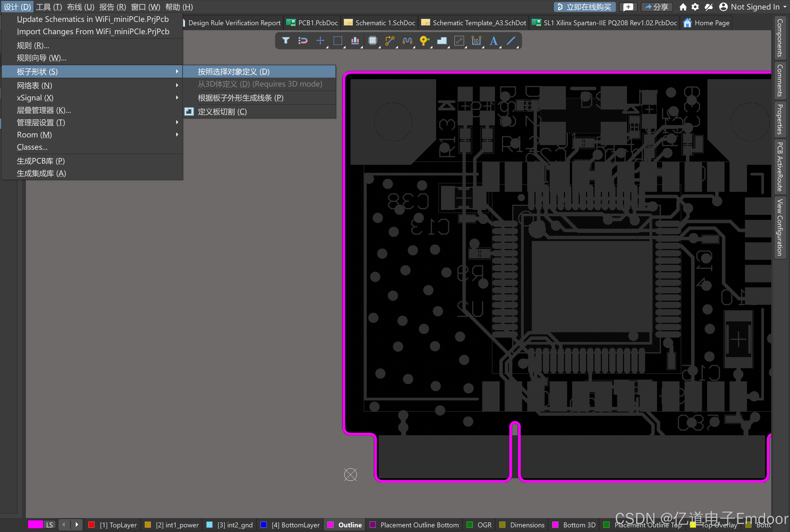Choose 按照选择对象定义 (D) menu entry

coord(233,71)
